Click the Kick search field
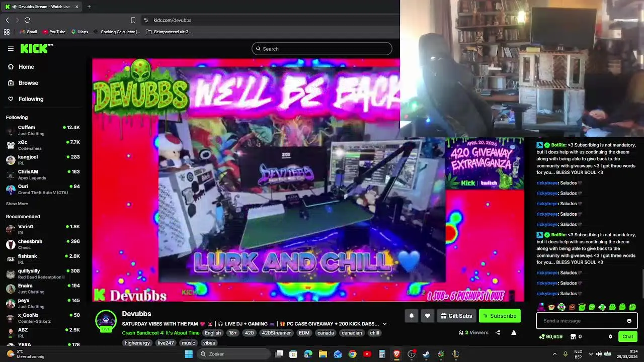644x362 pixels. (x=322, y=49)
